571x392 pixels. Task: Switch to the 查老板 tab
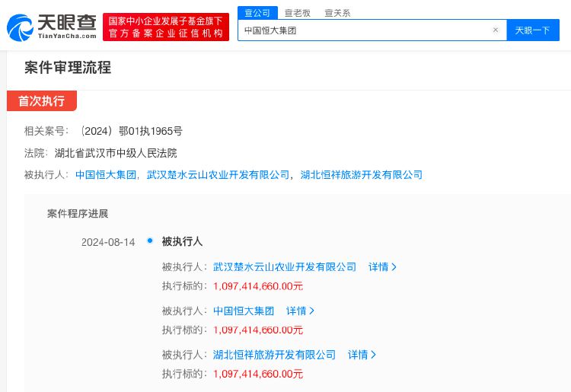[298, 13]
